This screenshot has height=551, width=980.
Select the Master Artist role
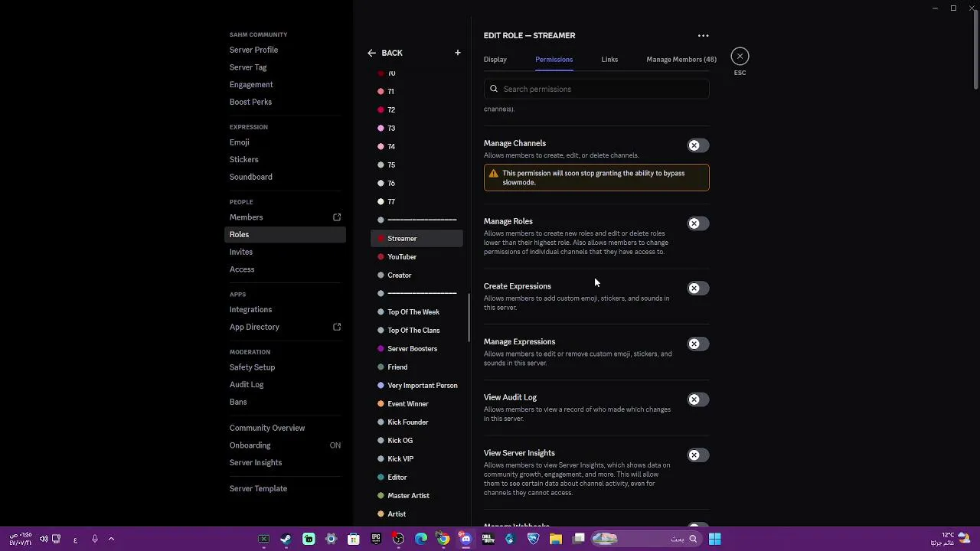click(416, 496)
